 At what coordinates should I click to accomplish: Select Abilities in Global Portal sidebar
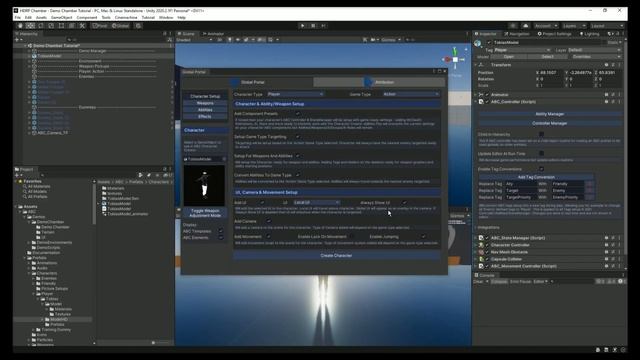pyautogui.click(x=205, y=110)
